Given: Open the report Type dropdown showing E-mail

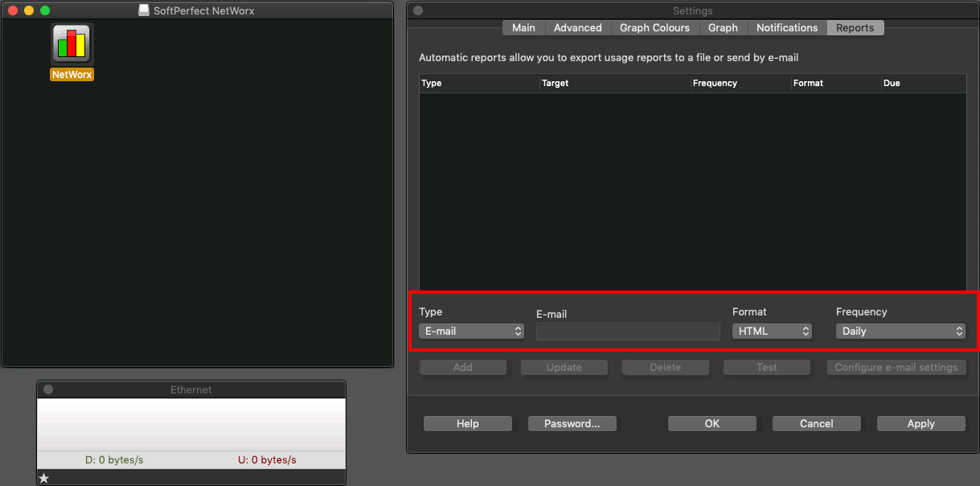Looking at the screenshot, I should click(x=471, y=331).
